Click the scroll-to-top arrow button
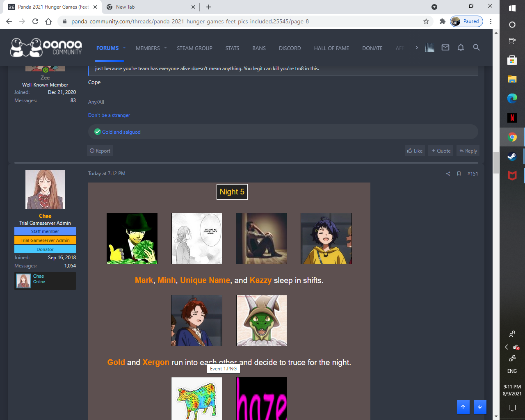This screenshot has height=420, width=525. tap(463, 407)
